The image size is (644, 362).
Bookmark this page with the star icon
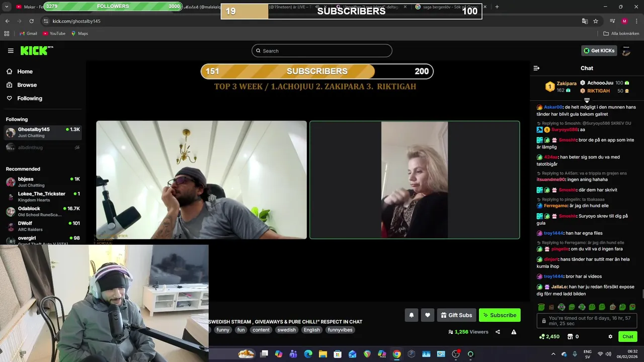pyautogui.click(x=596, y=21)
